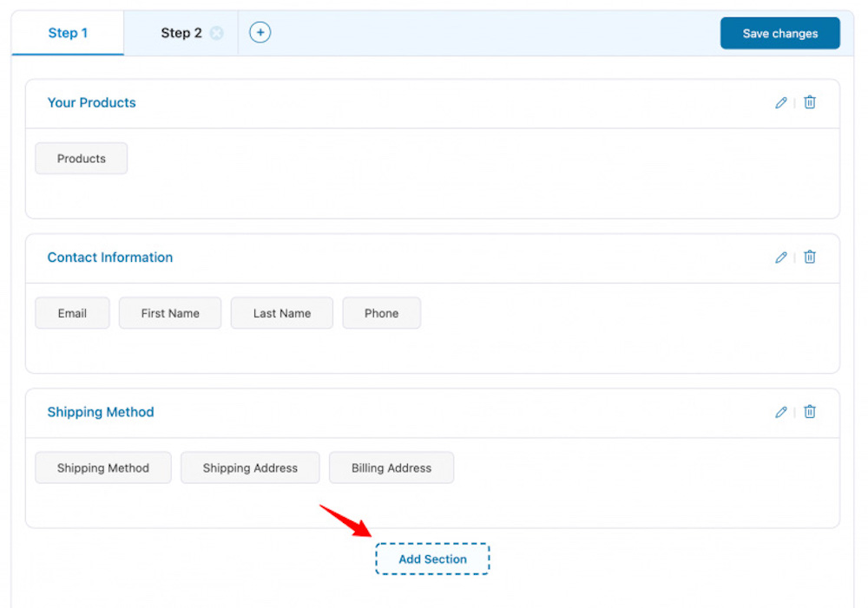
Task: Click the Contact Information section title
Action: click(110, 258)
